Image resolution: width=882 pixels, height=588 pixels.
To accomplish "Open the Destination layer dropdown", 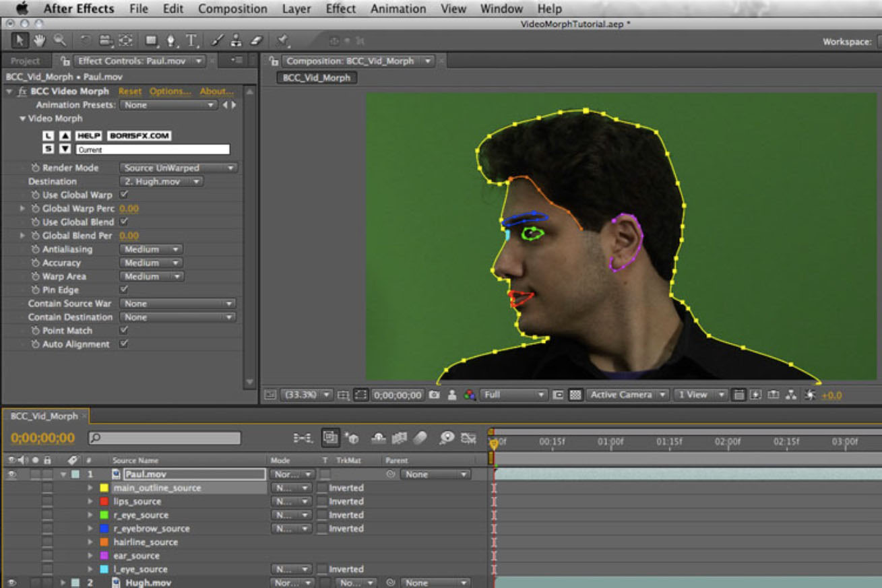I will click(162, 181).
